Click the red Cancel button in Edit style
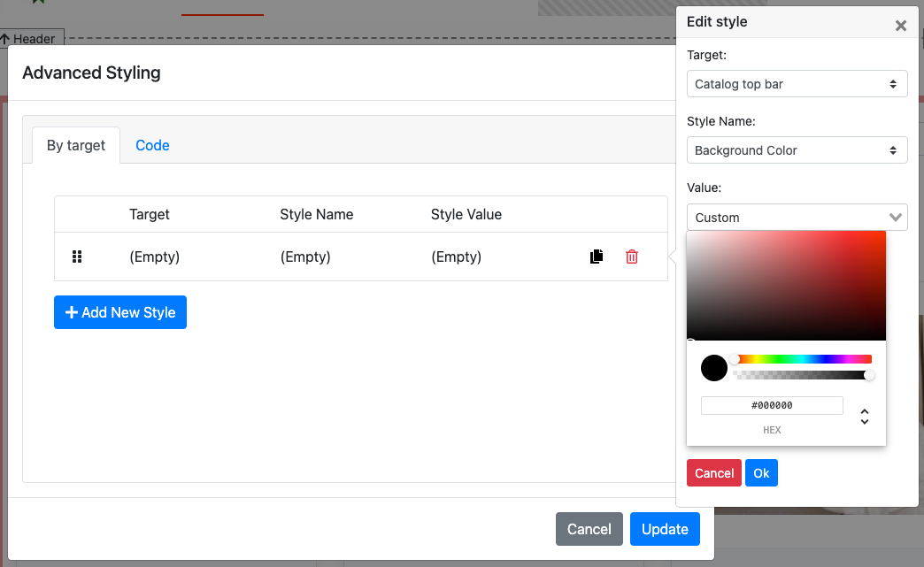 [x=713, y=473]
